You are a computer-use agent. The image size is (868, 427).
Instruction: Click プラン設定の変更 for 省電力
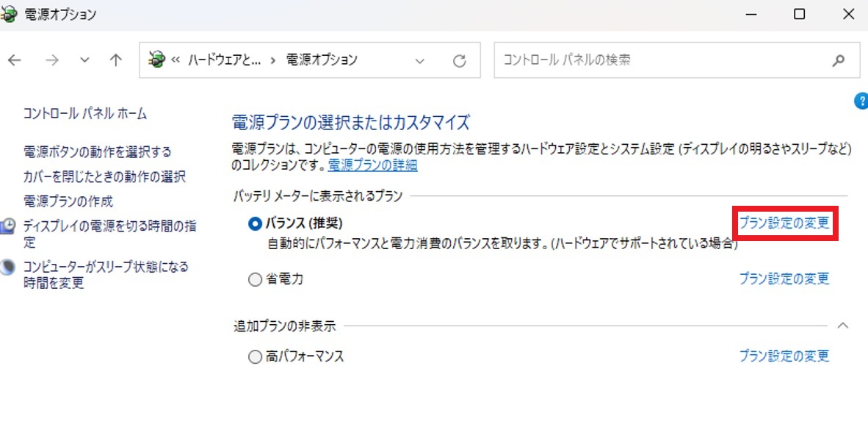(784, 279)
